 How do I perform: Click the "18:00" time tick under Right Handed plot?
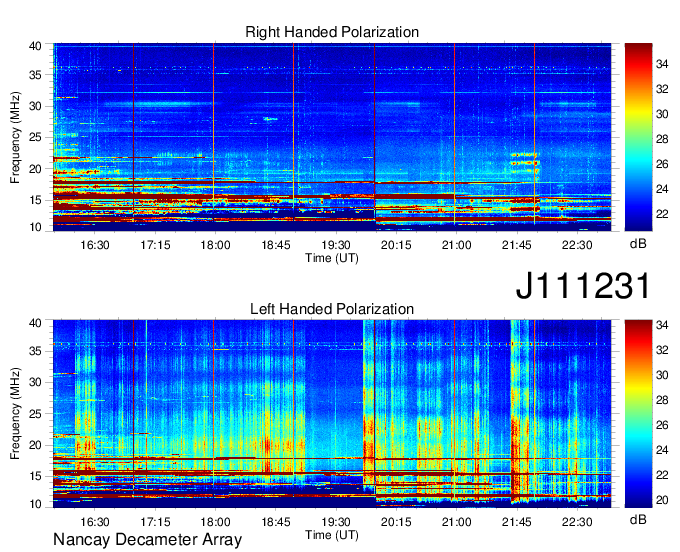(x=216, y=245)
